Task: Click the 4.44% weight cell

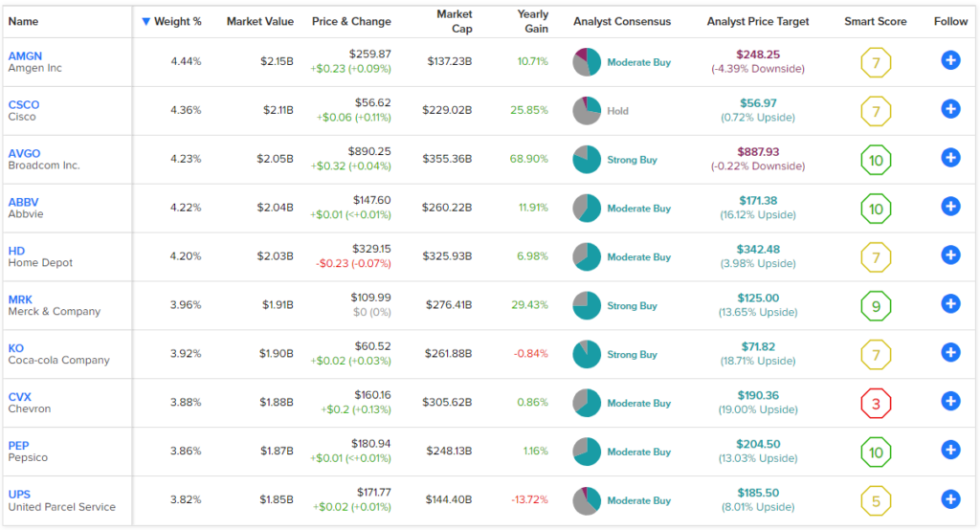Action: click(x=186, y=61)
